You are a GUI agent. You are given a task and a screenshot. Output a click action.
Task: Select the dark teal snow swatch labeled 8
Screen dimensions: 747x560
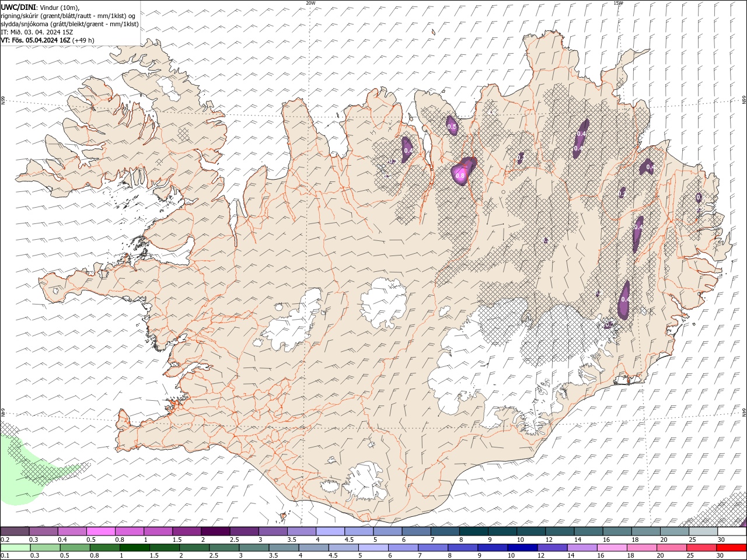(x=474, y=531)
